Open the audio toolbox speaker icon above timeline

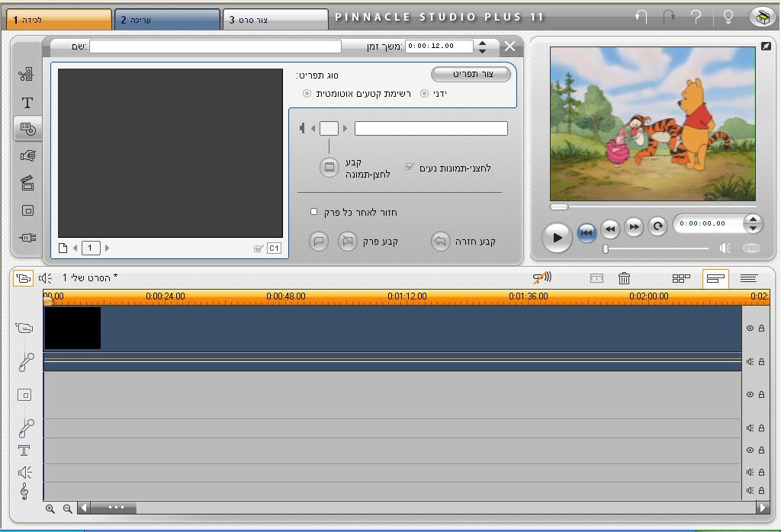click(45, 277)
